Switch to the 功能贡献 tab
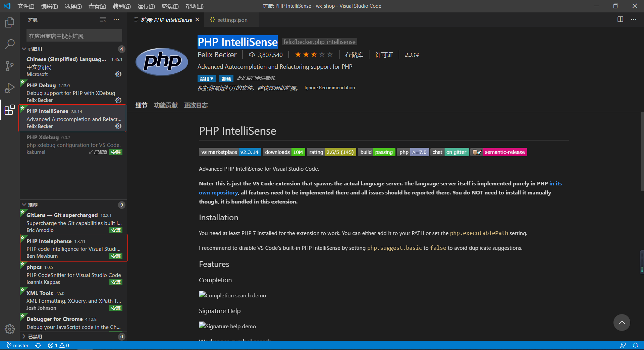The image size is (644, 350). click(x=166, y=105)
